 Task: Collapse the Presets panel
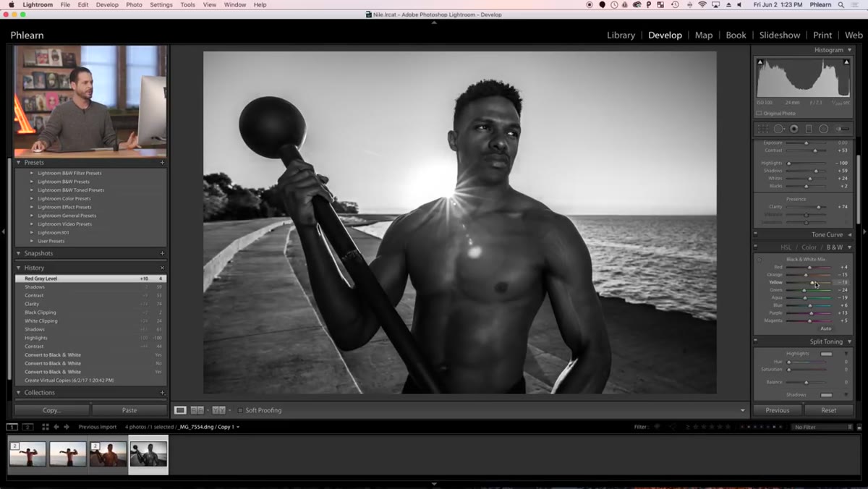click(x=19, y=163)
